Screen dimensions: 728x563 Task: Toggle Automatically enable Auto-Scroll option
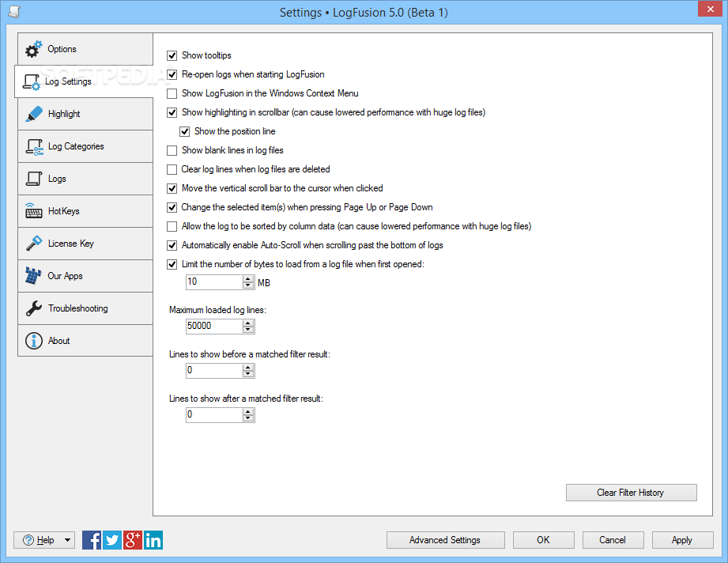172,246
